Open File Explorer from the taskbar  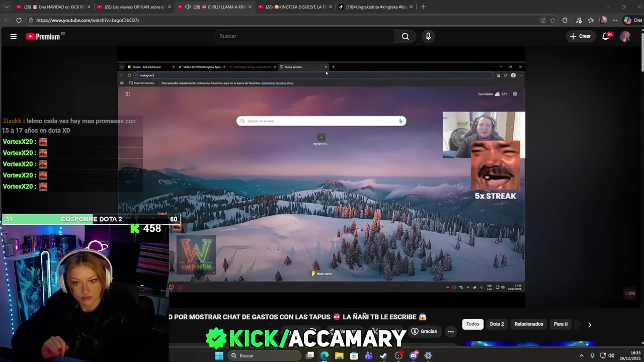coord(339,355)
